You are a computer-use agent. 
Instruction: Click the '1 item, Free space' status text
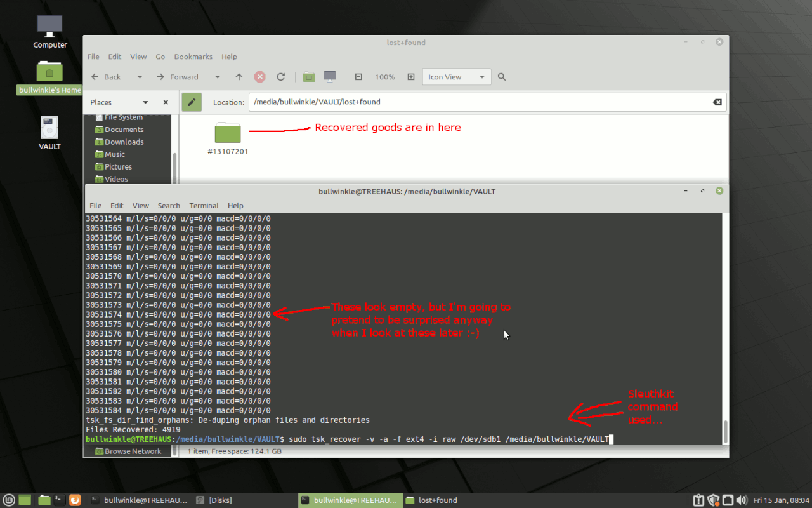coord(234,451)
